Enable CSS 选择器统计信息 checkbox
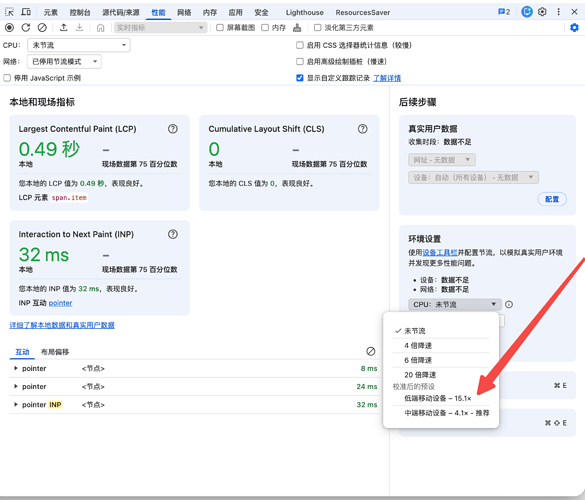Screen dimensions: 585x500 point(300,45)
